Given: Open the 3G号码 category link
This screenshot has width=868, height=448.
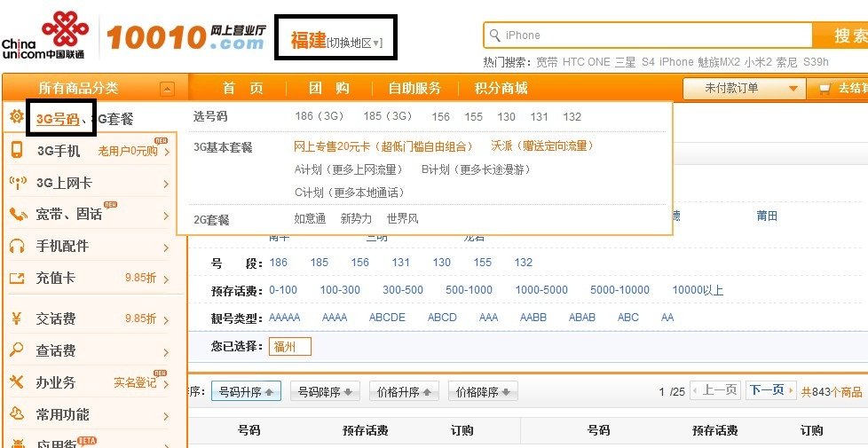Looking at the screenshot, I should click(58, 118).
